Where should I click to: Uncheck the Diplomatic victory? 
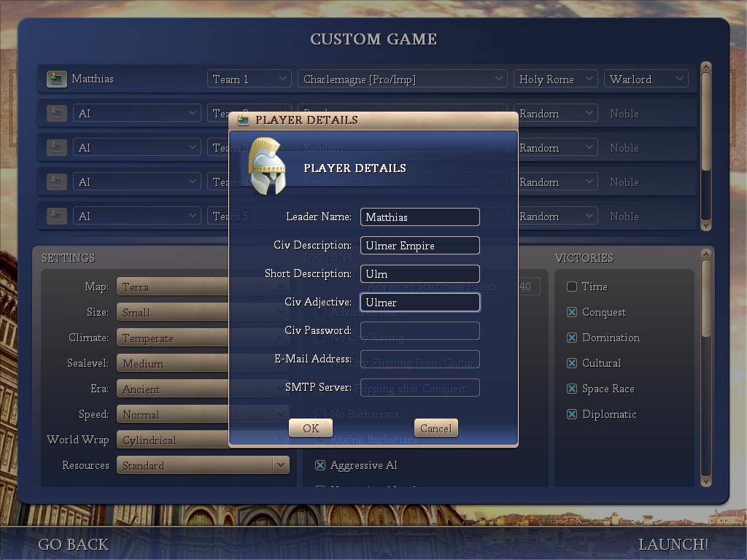click(x=572, y=414)
